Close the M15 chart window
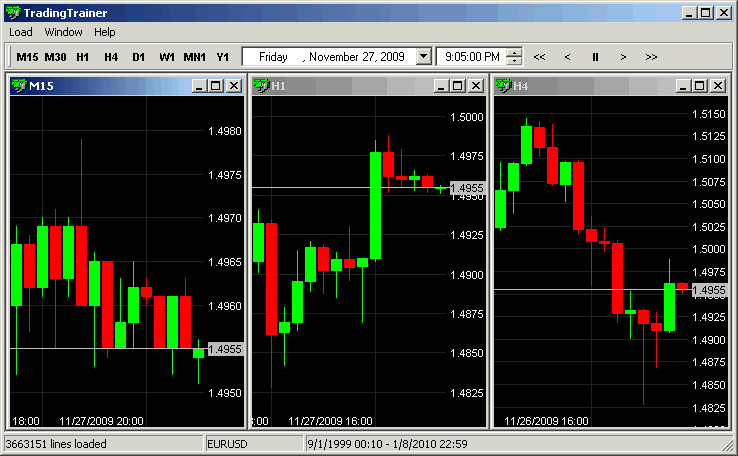Image resolution: width=738 pixels, height=456 pixels. 234,86
